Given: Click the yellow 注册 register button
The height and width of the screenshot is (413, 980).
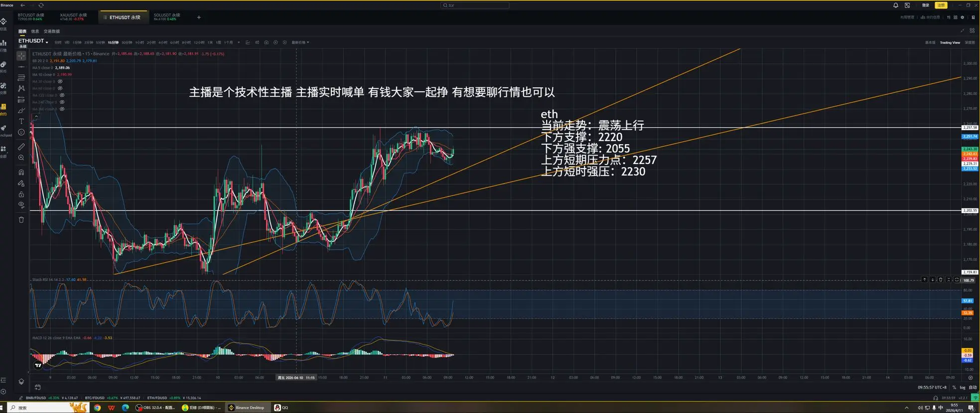Looking at the screenshot, I should [x=941, y=5].
